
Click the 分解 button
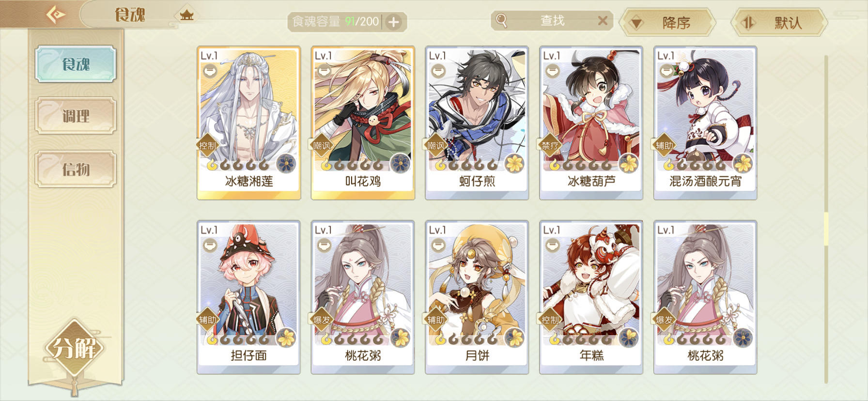click(75, 348)
